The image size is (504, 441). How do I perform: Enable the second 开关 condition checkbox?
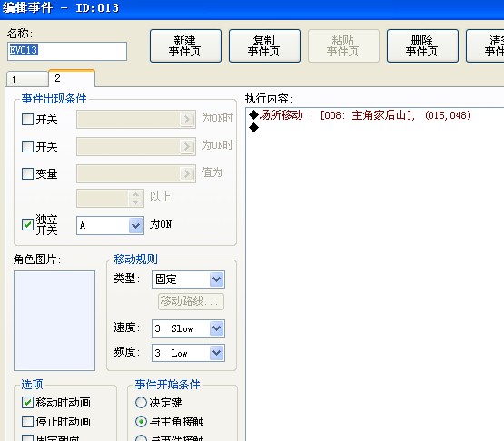coord(27,146)
